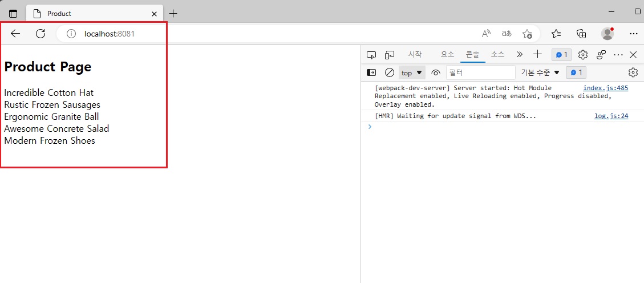Click the Product Page heading
This screenshot has width=644, height=283.
tap(48, 67)
